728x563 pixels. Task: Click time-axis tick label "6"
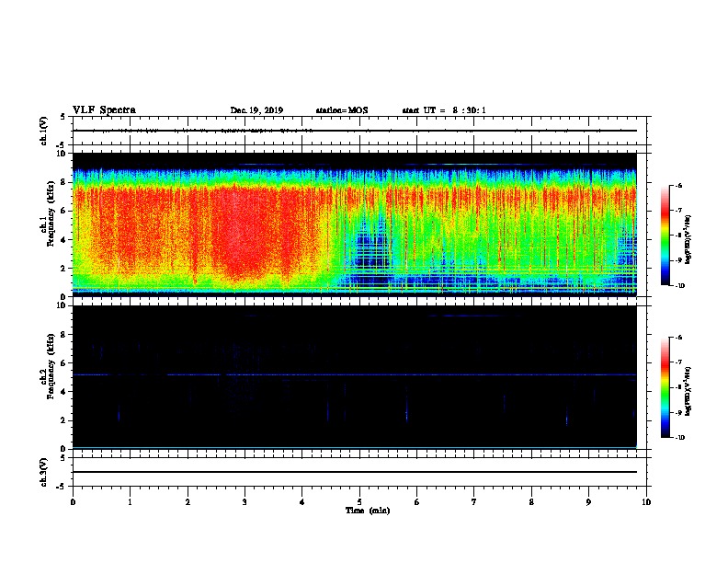[x=417, y=502]
